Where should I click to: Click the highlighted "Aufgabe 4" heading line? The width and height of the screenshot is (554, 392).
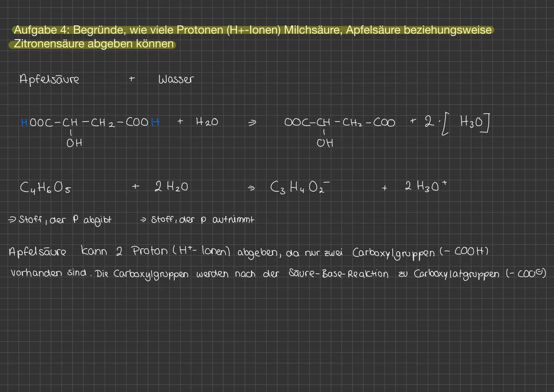pyautogui.click(x=253, y=30)
